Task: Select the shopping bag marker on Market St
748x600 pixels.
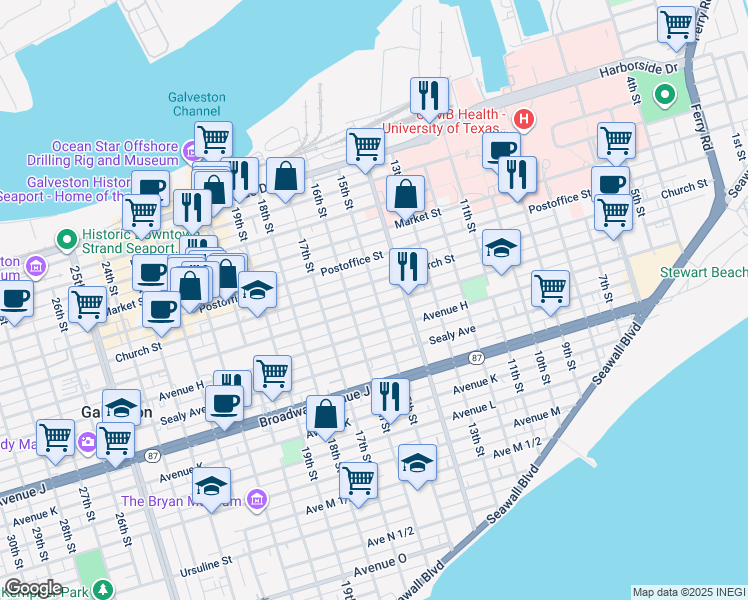Action: tap(406, 194)
